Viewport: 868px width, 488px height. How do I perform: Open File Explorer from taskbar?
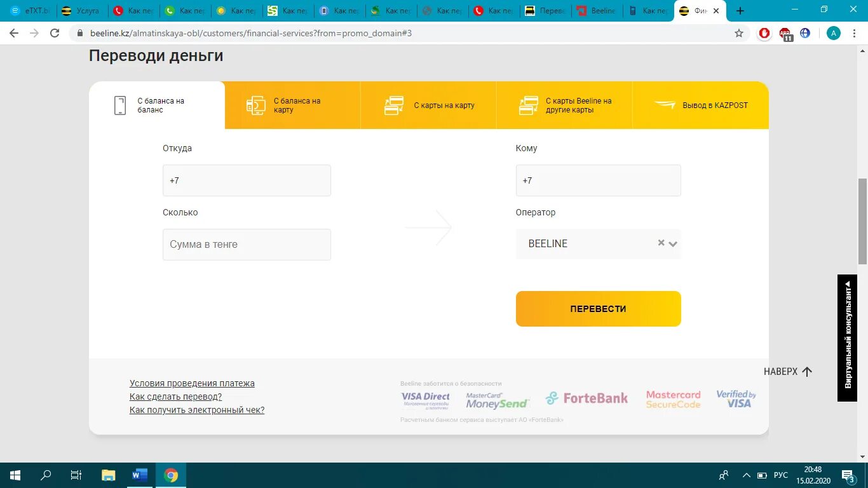[x=109, y=475]
